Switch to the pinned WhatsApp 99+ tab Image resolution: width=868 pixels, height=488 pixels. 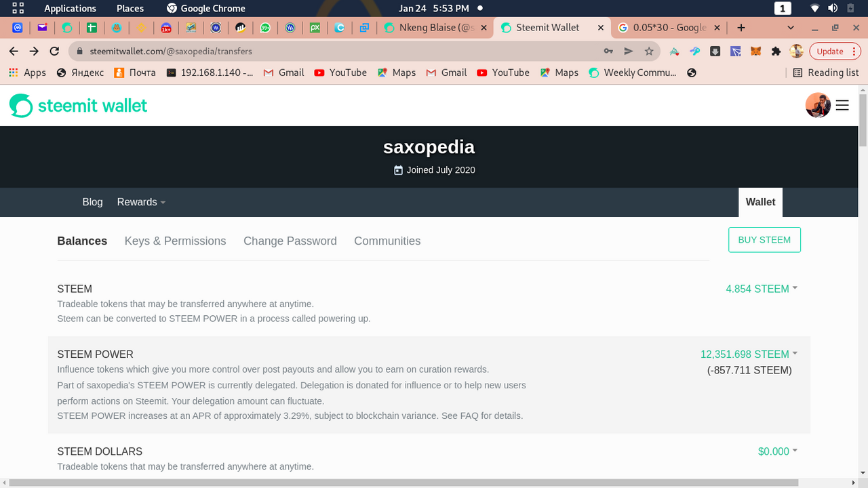click(265, 28)
